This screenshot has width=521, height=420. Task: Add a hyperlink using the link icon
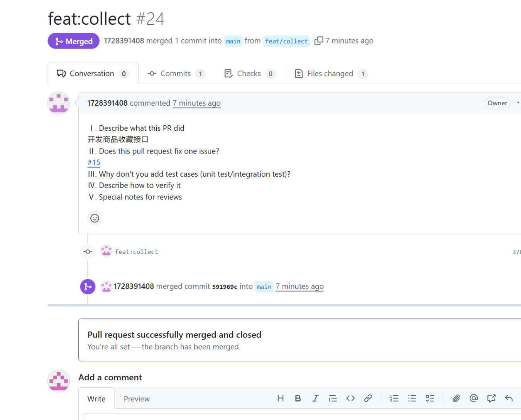coord(368,398)
